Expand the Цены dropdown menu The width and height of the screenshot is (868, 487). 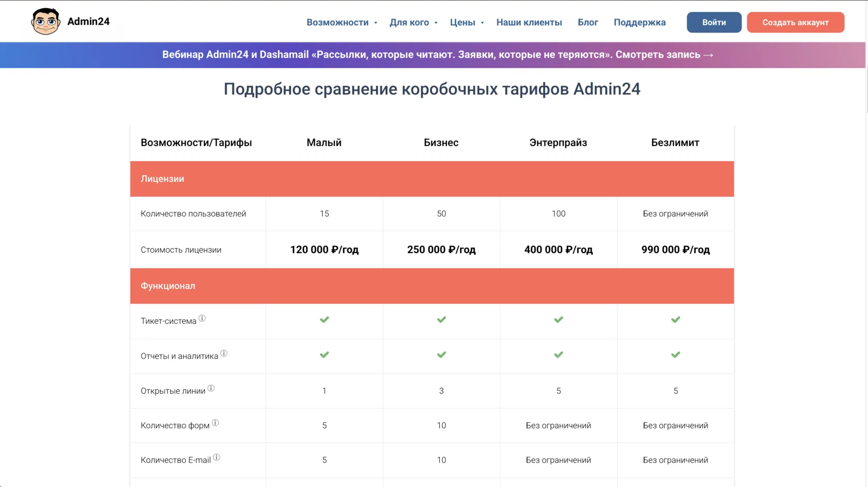(x=467, y=22)
